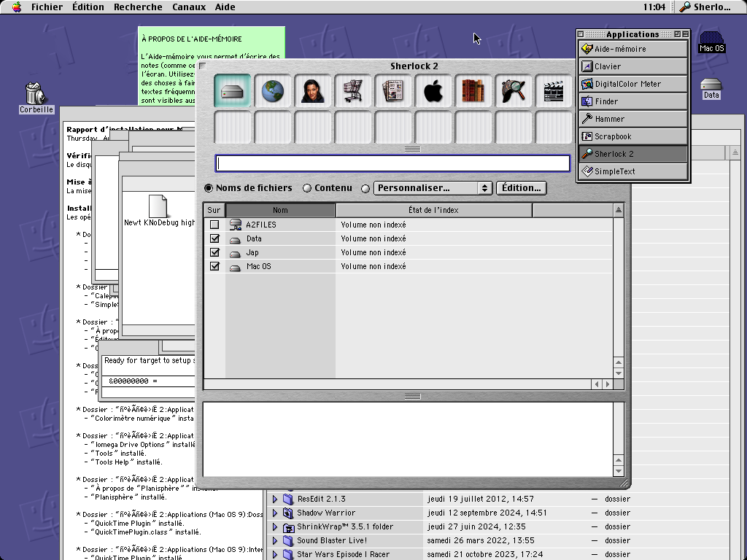The width and height of the screenshot is (747, 560).
Task: Click the Jap volume icon in Sherlock list
Action: (235, 253)
